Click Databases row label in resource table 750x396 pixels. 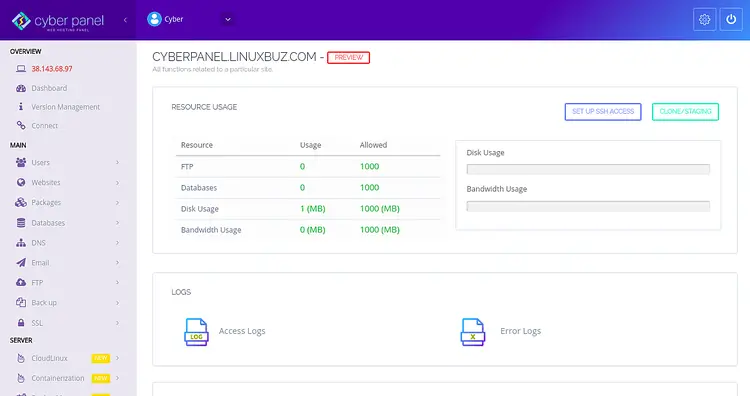pos(199,187)
